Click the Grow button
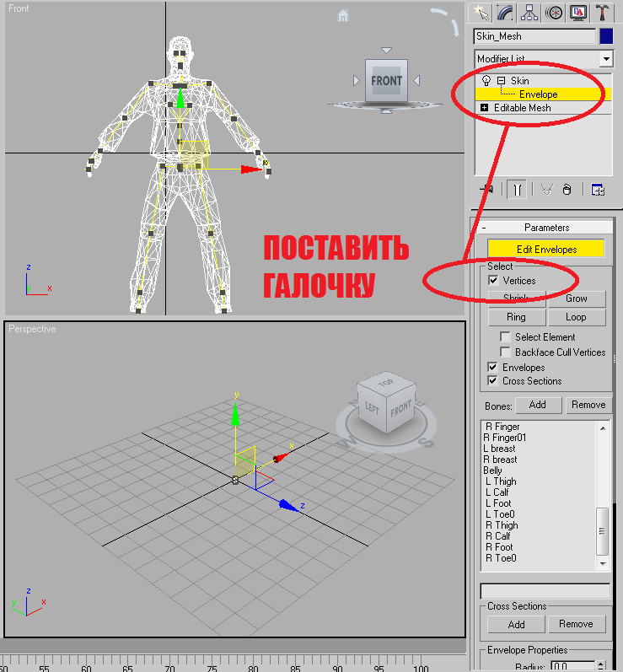 (577, 298)
